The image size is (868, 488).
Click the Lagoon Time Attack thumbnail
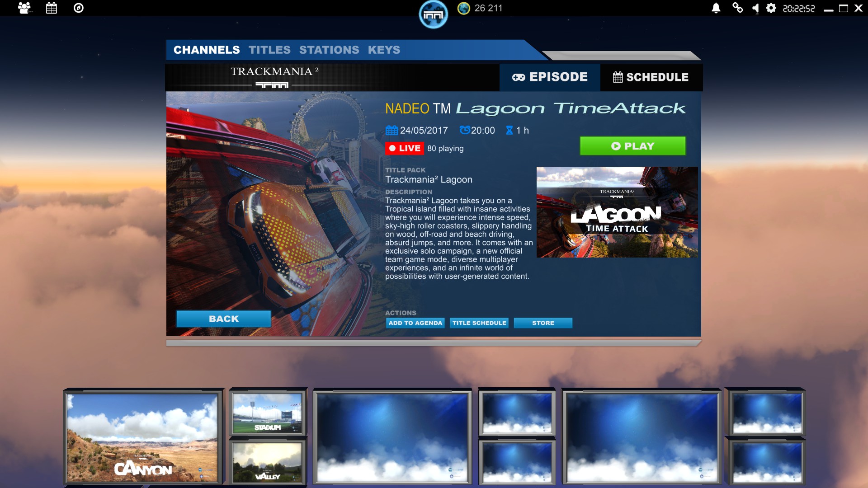[617, 212]
